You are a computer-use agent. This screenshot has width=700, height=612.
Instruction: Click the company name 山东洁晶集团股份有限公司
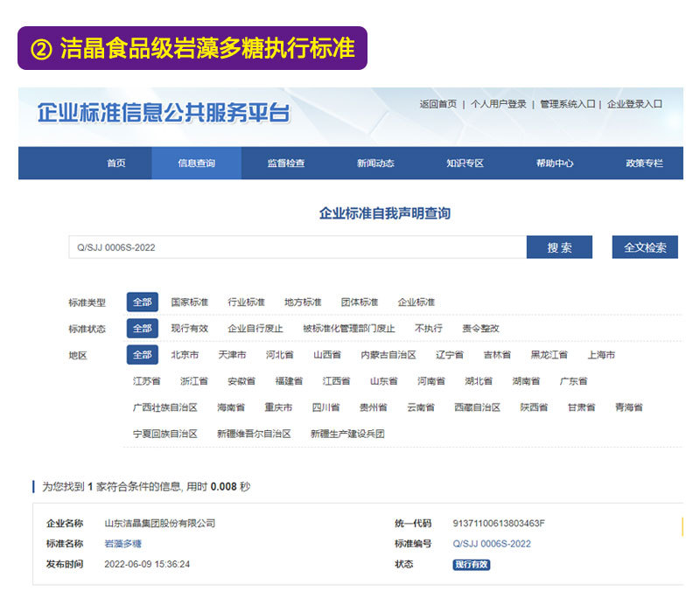[160, 523]
